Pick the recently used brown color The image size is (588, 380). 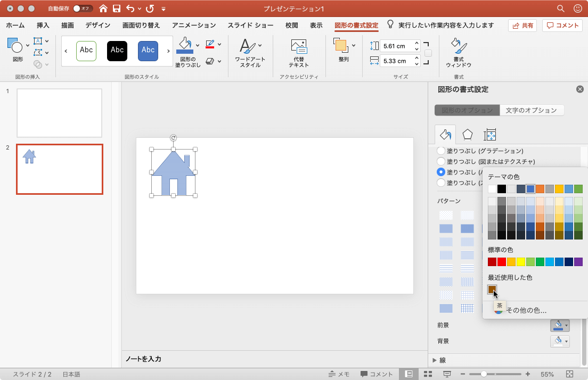[x=492, y=290]
